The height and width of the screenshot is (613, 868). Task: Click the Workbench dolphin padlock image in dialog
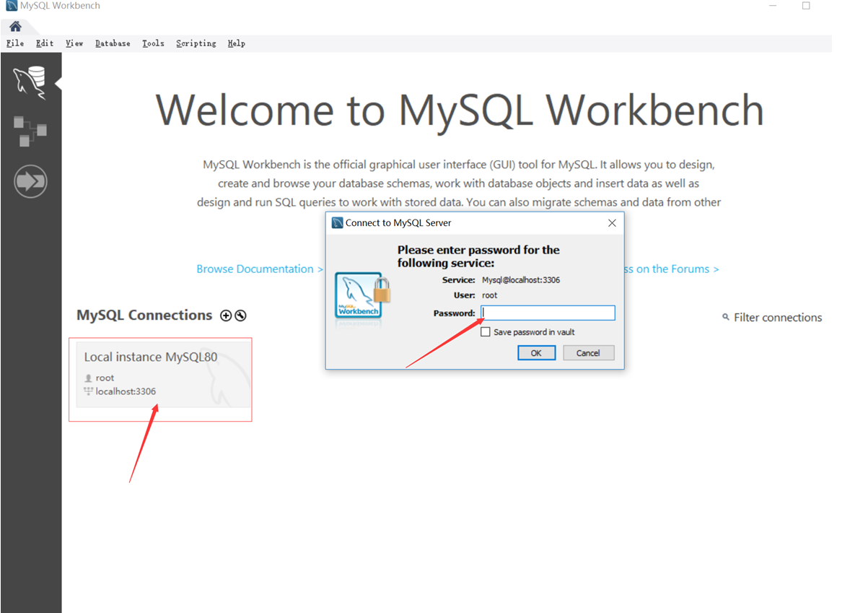click(362, 295)
